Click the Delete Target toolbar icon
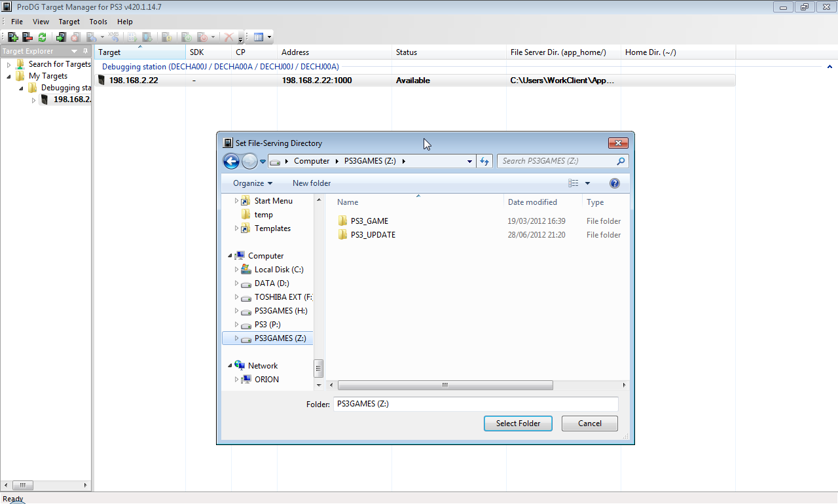 tap(27, 37)
